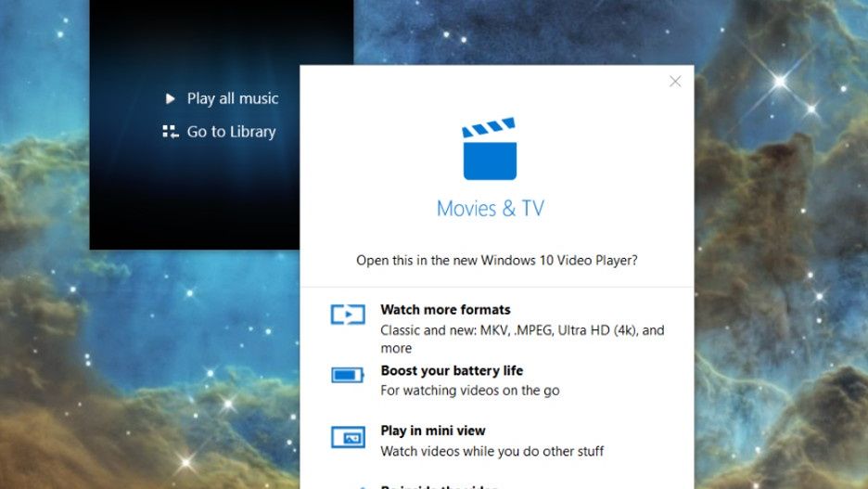This screenshot has width=868, height=489.
Task: Click the Play all music triangle icon
Action: pos(171,98)
